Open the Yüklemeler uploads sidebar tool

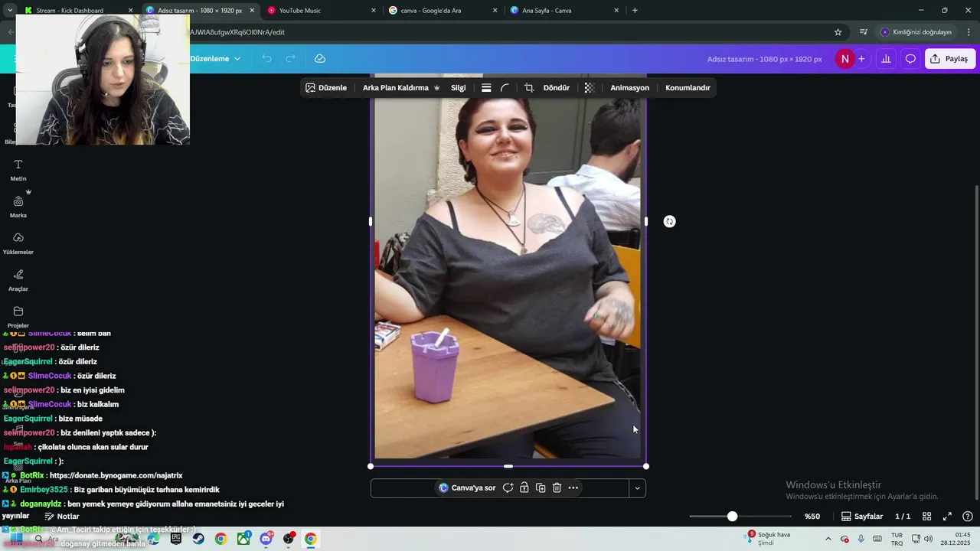18,243
